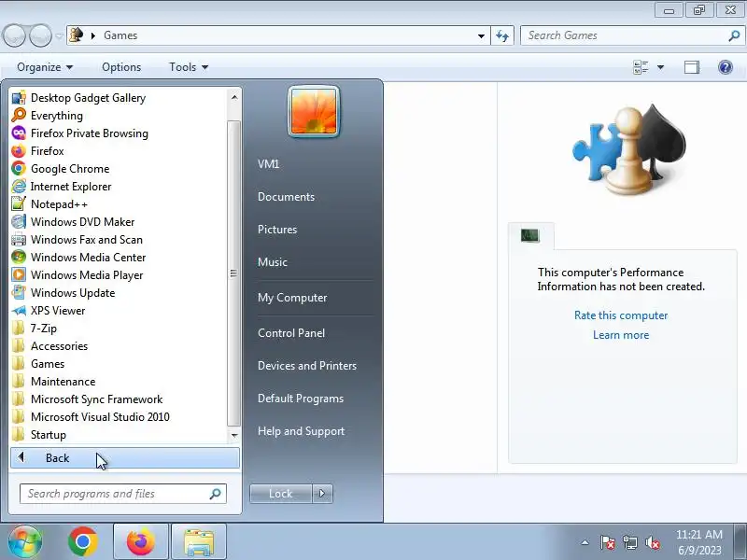Click the Rate this computer link
The image size is (747, 560).
click(x=621, y=315)
